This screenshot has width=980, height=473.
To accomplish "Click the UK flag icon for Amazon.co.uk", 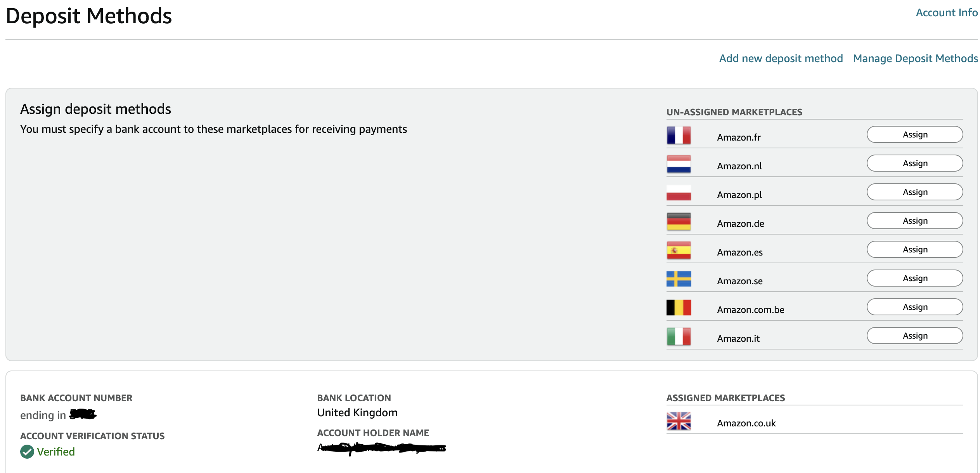I will click(x=679, y=421).
